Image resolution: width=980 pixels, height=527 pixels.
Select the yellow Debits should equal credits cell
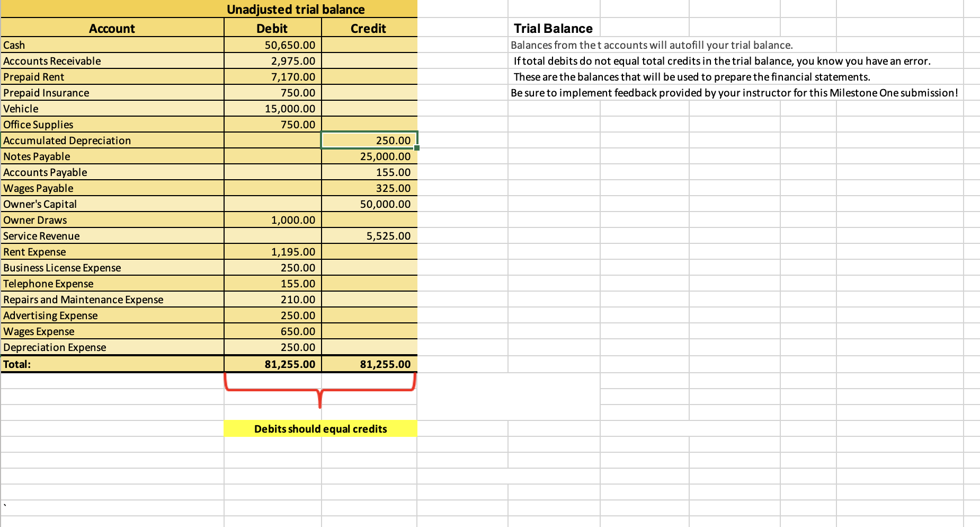[x=320, y=428]
